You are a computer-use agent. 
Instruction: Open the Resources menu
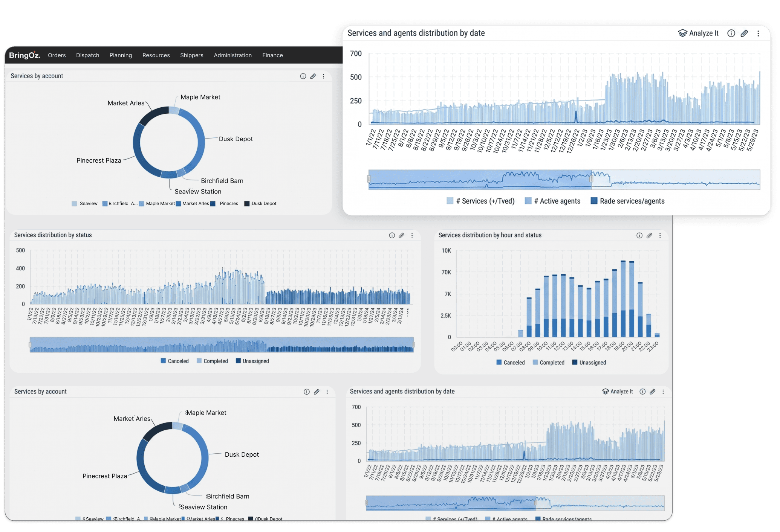[156, 55]
